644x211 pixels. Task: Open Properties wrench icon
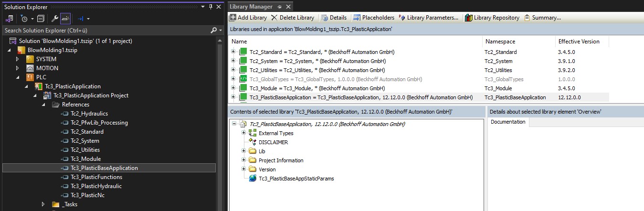click(x=55, y=19)
